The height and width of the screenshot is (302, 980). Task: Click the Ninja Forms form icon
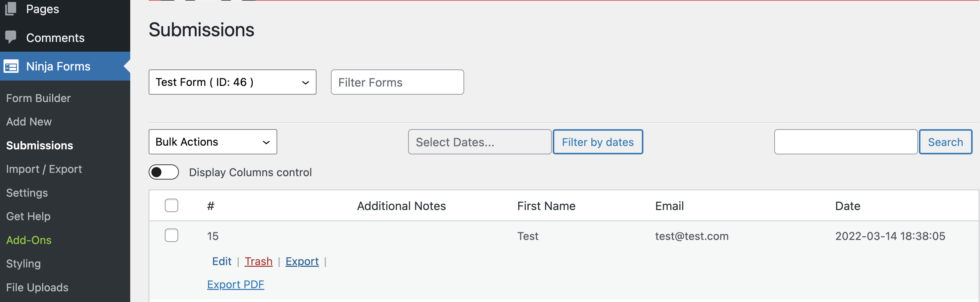tap(11, 66)
